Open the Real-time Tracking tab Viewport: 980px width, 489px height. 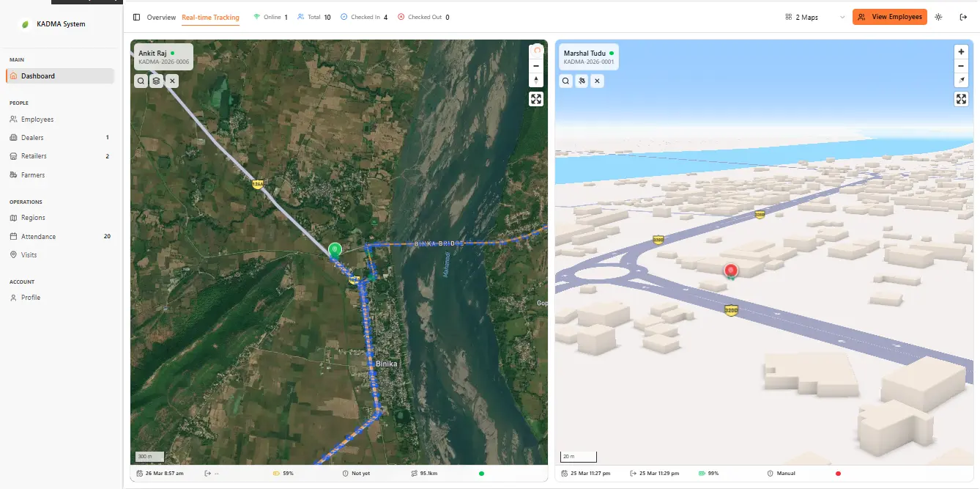(x=209, y=17)
